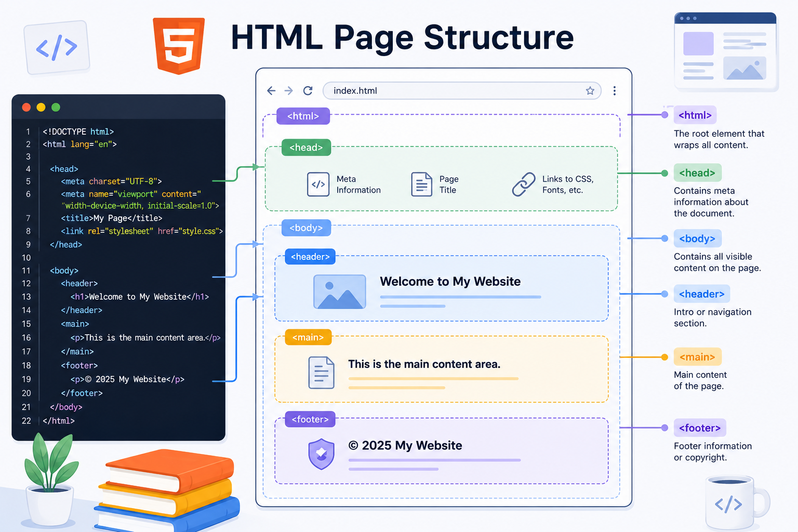Click the 'Meta Information' label
This screenshot has height=532, width=798.
[358, 184]
